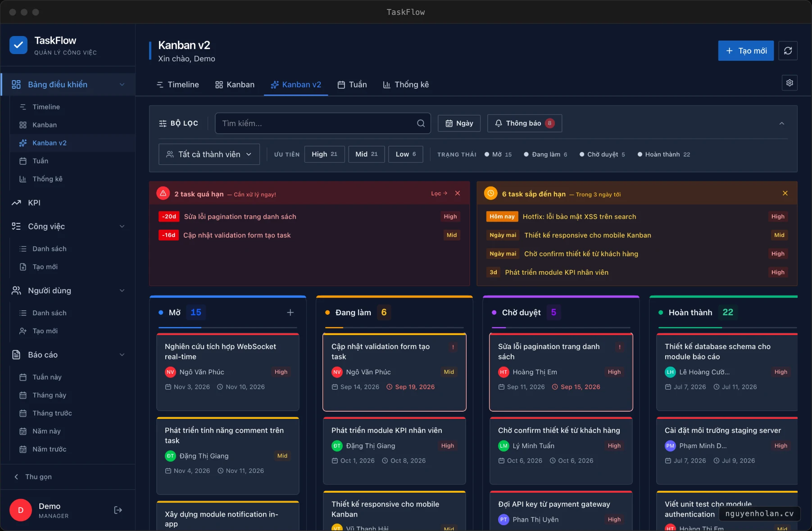
Task: Click the Tạo mới button
Action: pos(746,51)
